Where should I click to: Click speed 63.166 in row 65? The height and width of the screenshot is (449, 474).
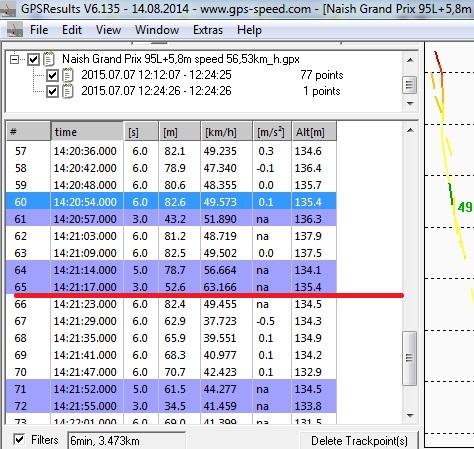[x=220, y=287]
